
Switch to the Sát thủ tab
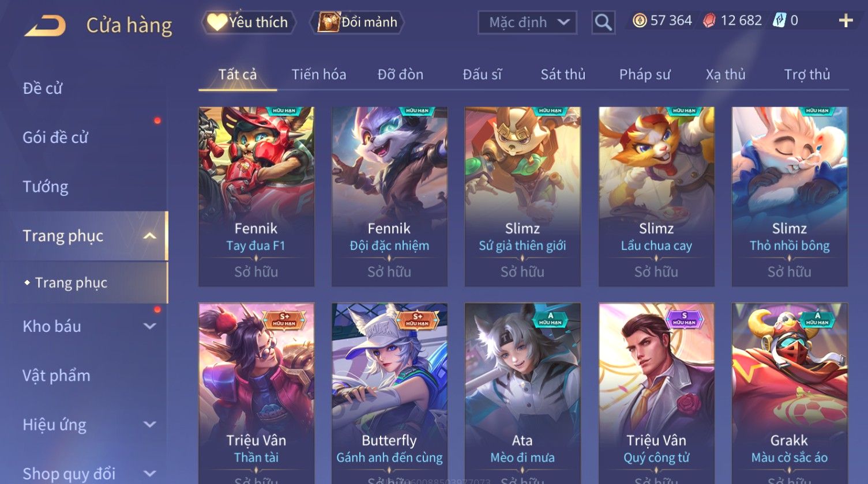pos(563,74)
